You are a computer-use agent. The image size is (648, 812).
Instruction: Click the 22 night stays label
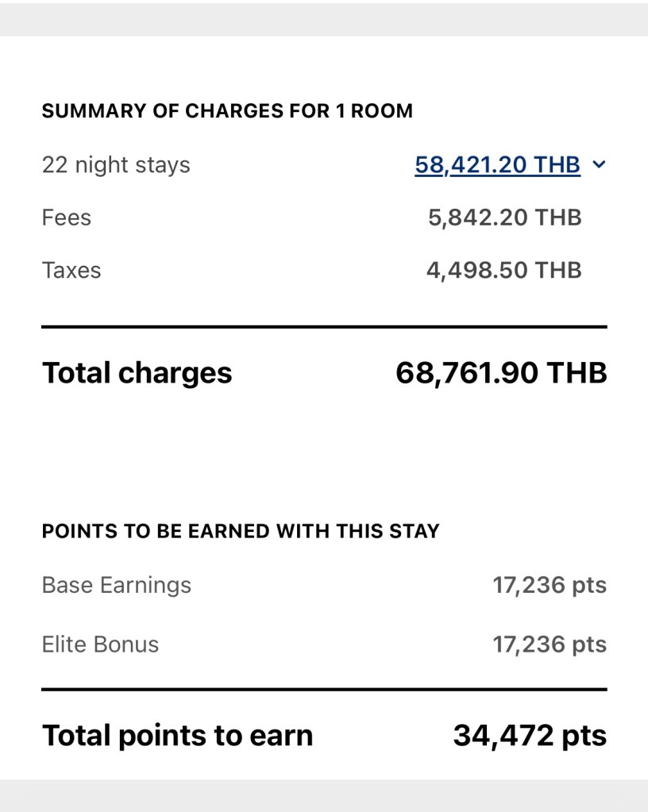[x=116, y=165]
